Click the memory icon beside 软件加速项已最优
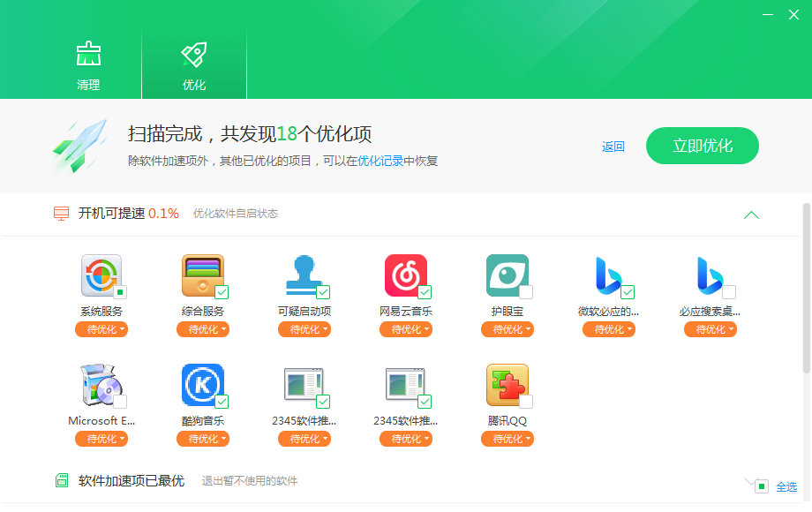Screen dimensions: 812x512 pos(62,480)
